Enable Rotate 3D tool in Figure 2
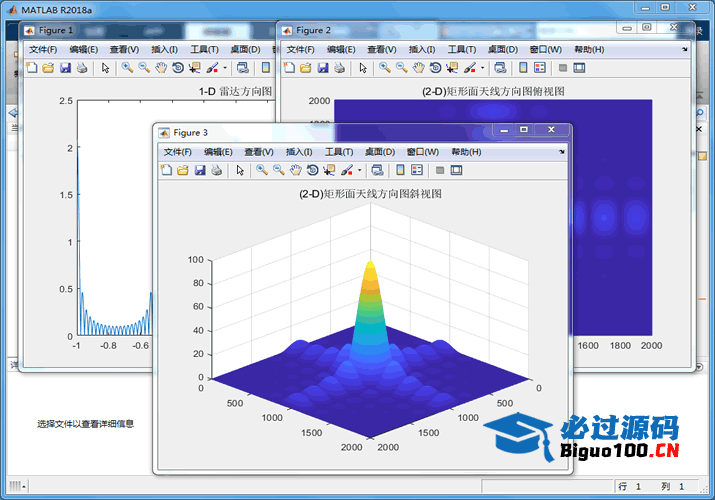This screenshot has height=500, width=715. coord(435,68)
